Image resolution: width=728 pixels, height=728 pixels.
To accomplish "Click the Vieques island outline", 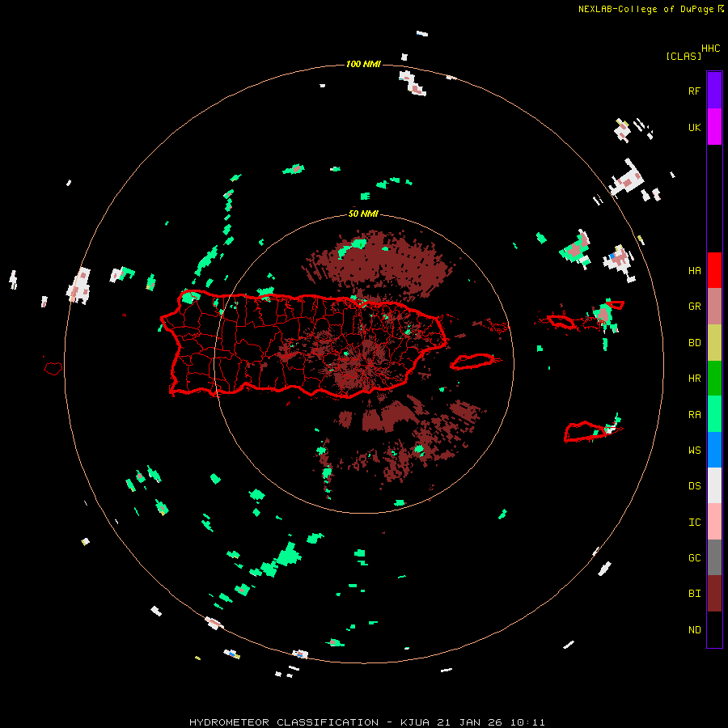I will pos(472,362).
